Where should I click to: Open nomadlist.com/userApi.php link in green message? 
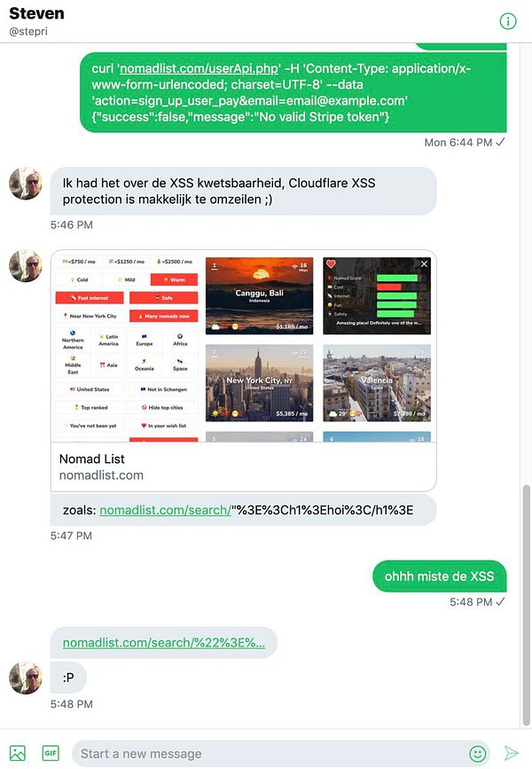pos(199,68)
